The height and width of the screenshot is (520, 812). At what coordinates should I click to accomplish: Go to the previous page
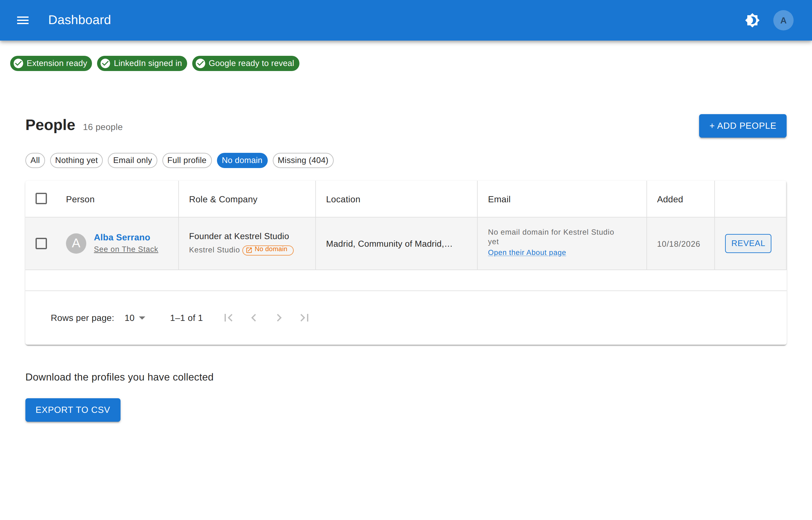[x=254, y=318]
